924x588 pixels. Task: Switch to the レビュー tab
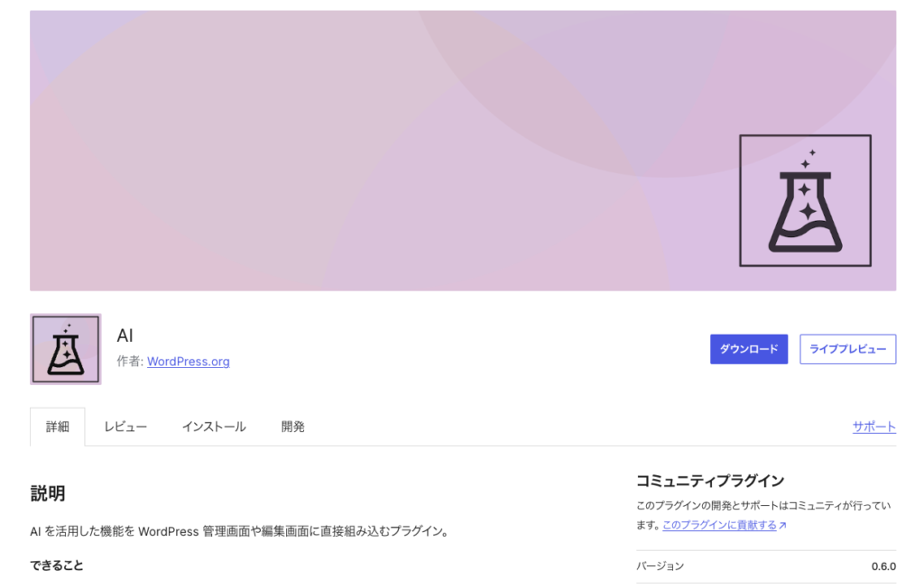125,427
